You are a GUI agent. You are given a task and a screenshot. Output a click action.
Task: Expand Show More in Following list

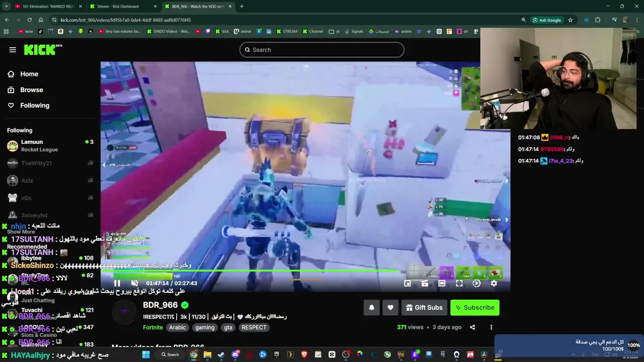pyautogui.click(x=21, y=232)
